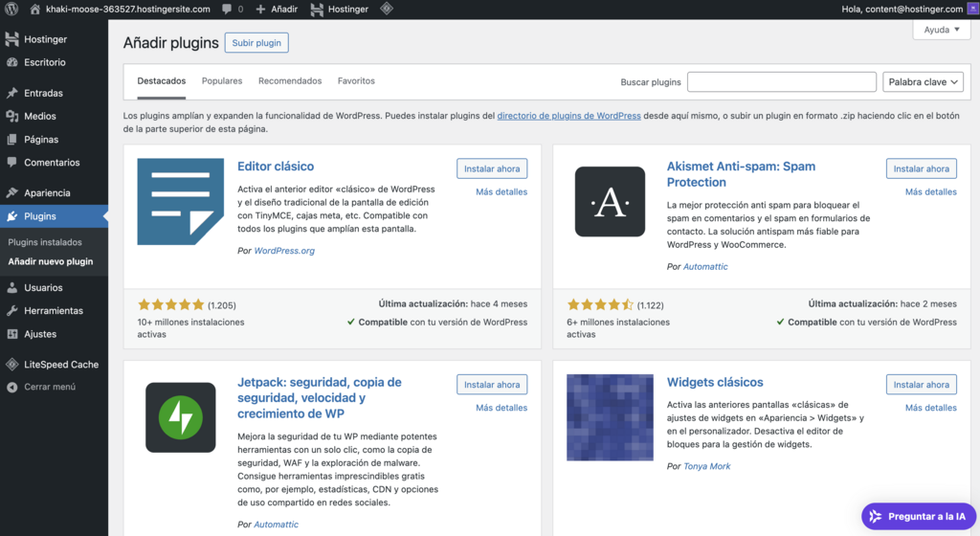Image resolution: width=980 pixels, height=536 pixels.
Task: Select the Favoritos tab
Action: (x=356, y=81)
